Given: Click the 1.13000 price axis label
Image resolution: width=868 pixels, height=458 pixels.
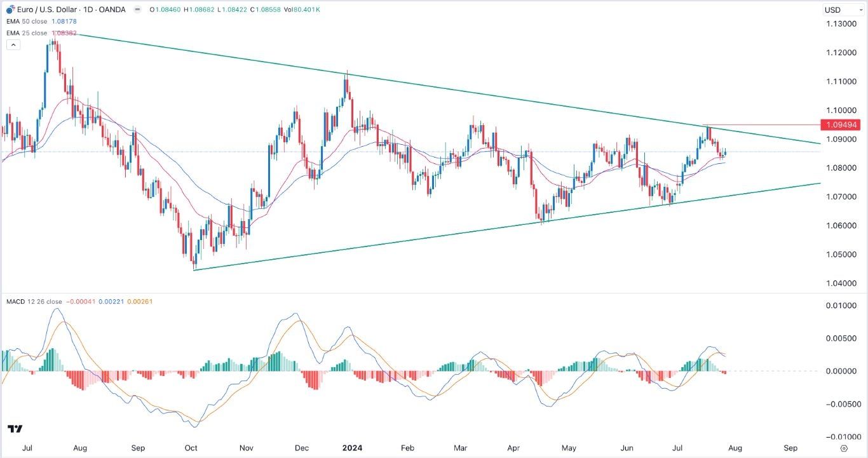Looking at the screenshot, I should pyautogui.click(x=840, y=24).
